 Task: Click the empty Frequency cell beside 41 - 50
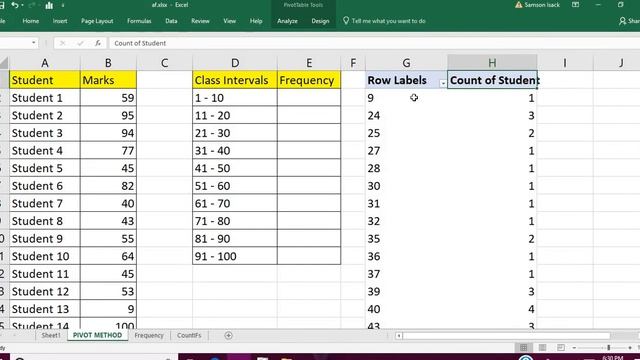click(x=309, y=168)
